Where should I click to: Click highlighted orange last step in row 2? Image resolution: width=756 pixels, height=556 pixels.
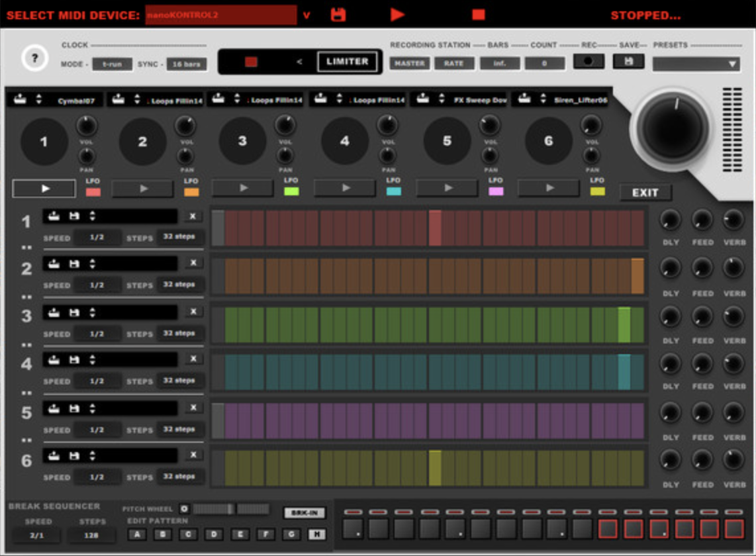(x=638, y=276)
